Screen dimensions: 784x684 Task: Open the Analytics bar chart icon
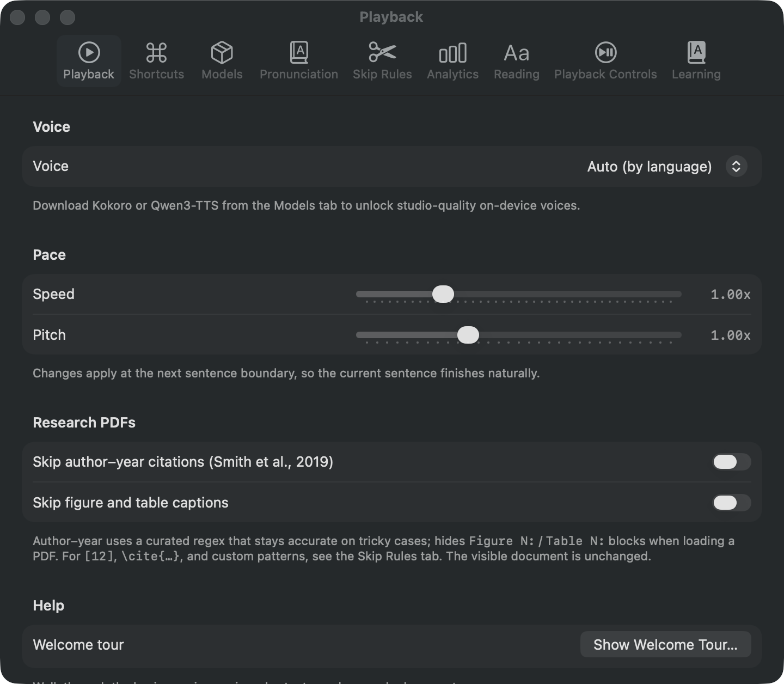452,53
